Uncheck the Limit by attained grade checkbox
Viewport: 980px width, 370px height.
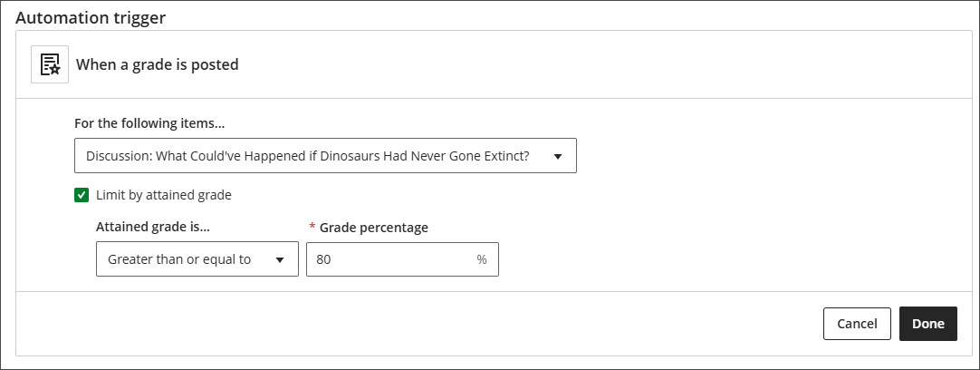pos(82,194)
